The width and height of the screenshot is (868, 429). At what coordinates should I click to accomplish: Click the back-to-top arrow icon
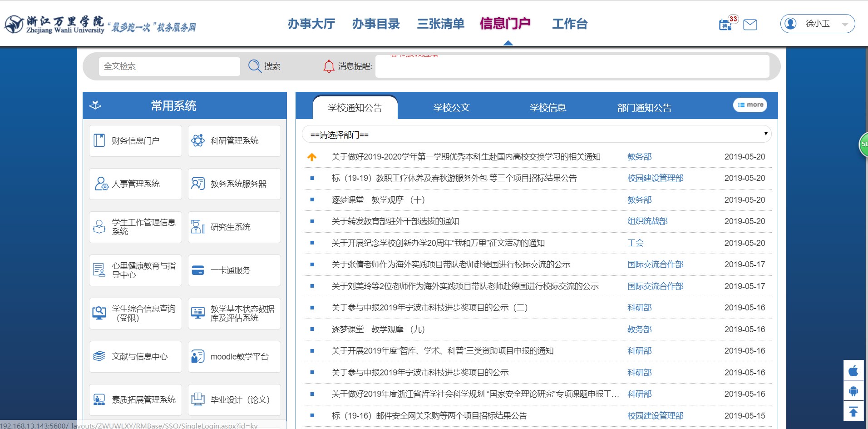(853, 412)
